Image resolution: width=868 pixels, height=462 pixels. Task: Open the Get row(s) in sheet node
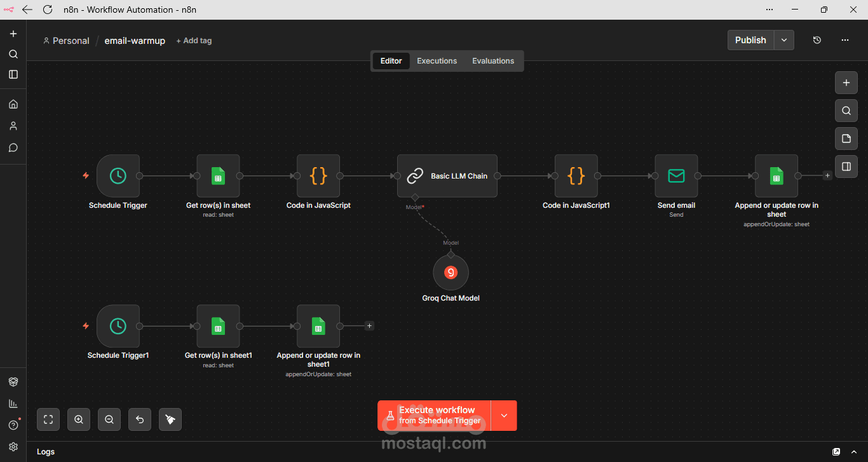[x=218, y=176]
